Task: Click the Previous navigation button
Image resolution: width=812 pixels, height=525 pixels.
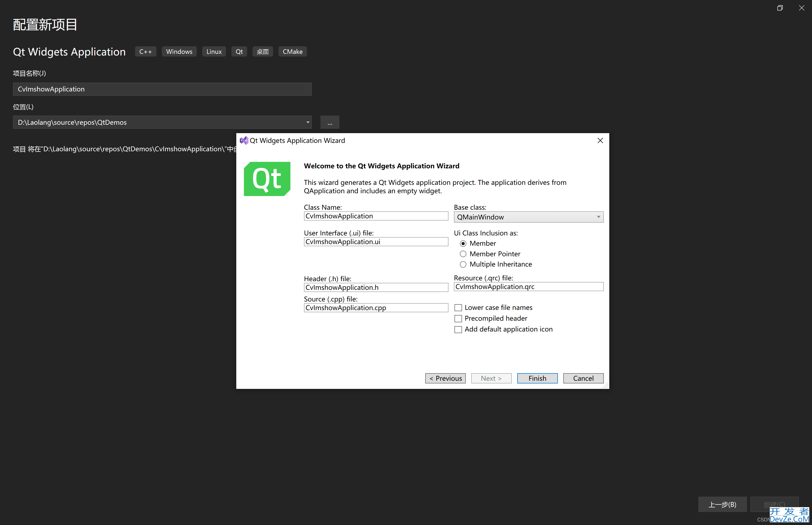Action: point(446,378)
